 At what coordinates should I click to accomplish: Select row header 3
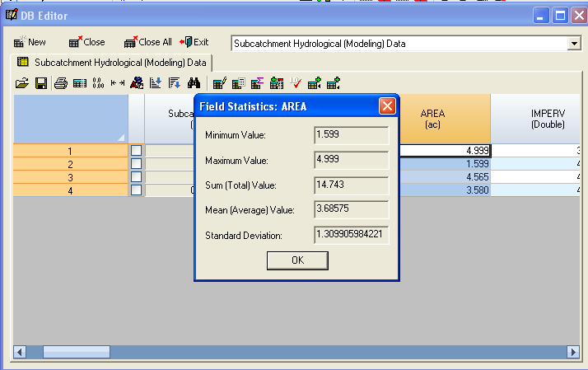point(71,177)
